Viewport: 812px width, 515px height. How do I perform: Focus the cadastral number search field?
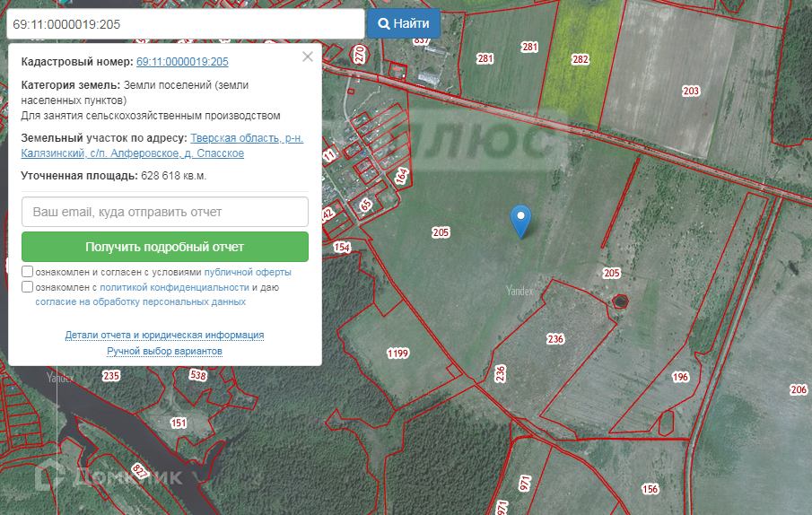186,24
